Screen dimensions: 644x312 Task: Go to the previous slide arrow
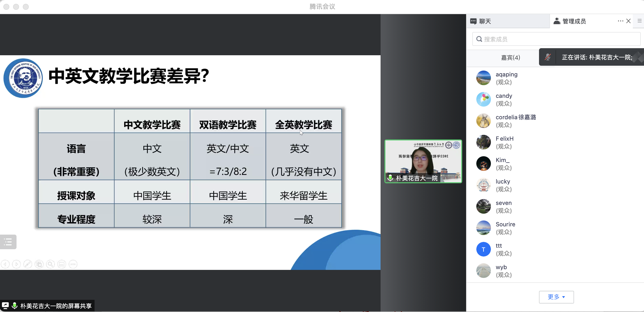tap(5, 264)
